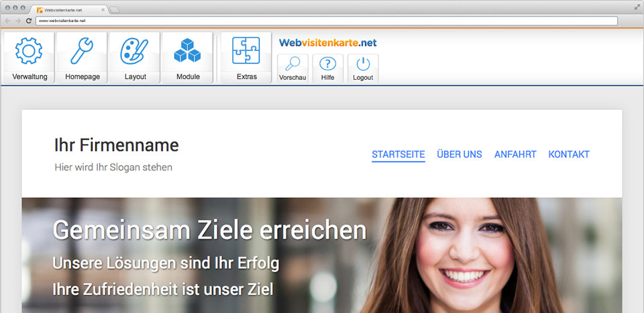Click the browser back arrow
Viewport: 644px width, 313px height.
pyautogui.click(x=7, y=21)
